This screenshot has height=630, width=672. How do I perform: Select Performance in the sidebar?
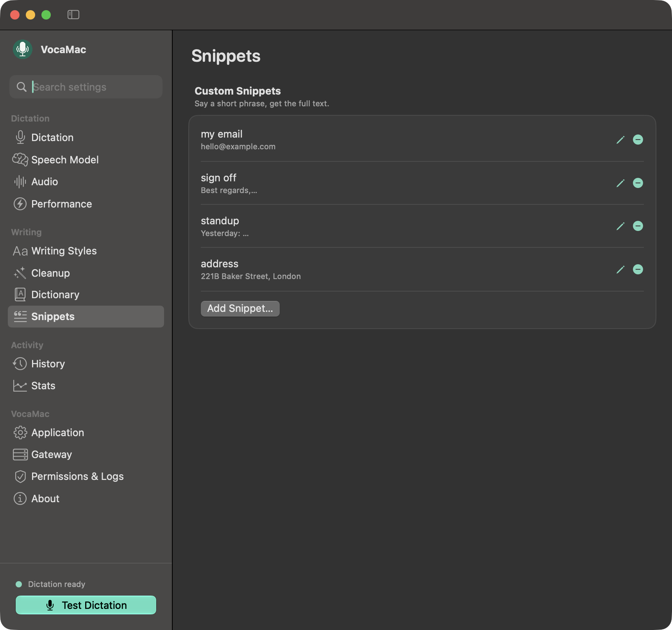pos(86,204)
